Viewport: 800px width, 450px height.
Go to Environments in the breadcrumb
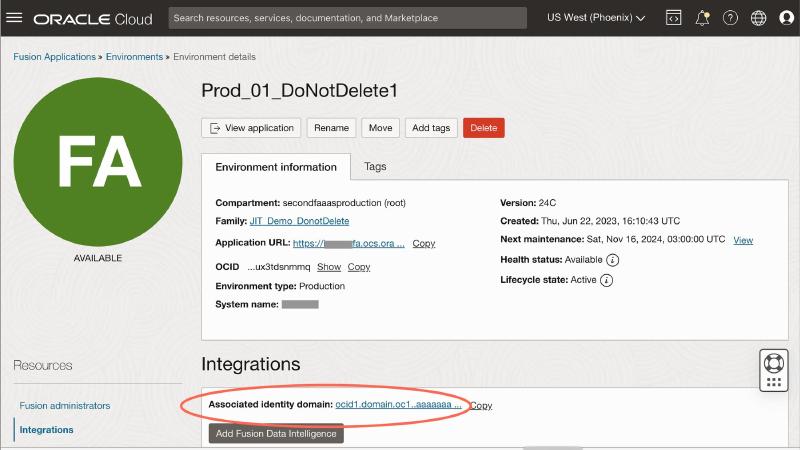pyautogui.click(x=135, y=57)
